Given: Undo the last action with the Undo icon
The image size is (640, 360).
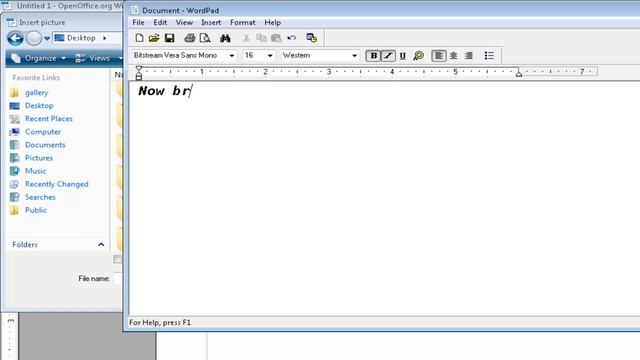Looking at the screenshot, I should coord(291,38).
